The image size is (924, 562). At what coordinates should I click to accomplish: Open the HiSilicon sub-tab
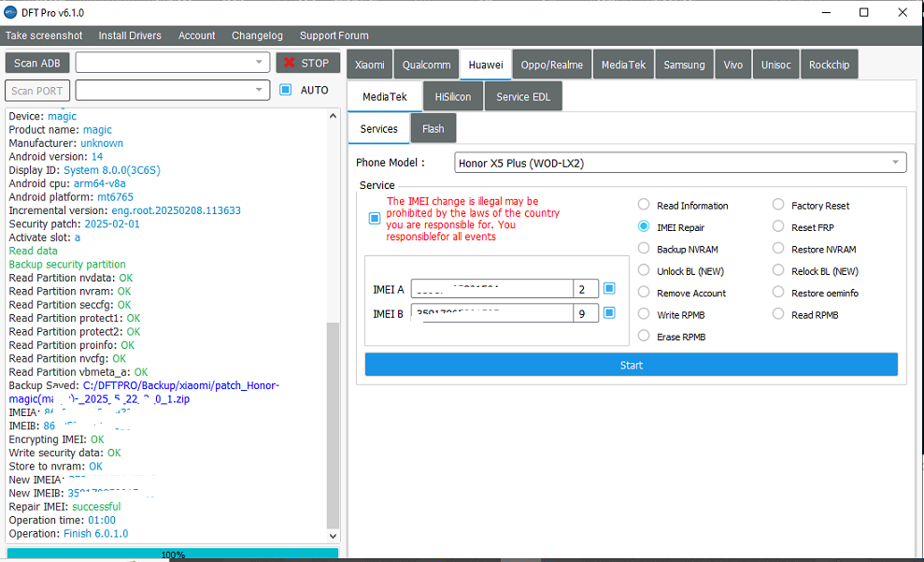(x=452, y=96)
